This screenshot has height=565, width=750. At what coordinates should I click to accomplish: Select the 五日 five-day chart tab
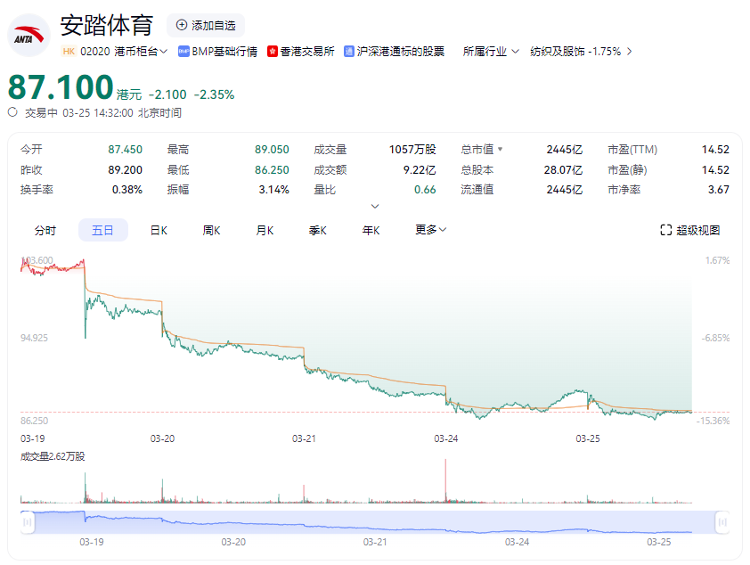pos(103,230)
